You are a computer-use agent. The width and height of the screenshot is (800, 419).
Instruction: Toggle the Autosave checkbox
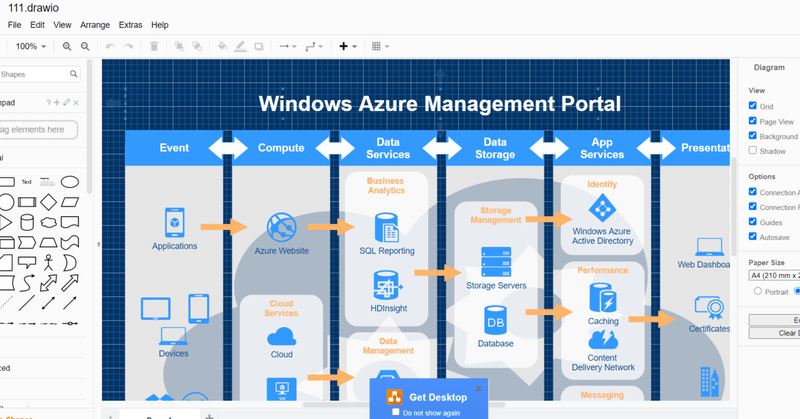coord(753,236)
